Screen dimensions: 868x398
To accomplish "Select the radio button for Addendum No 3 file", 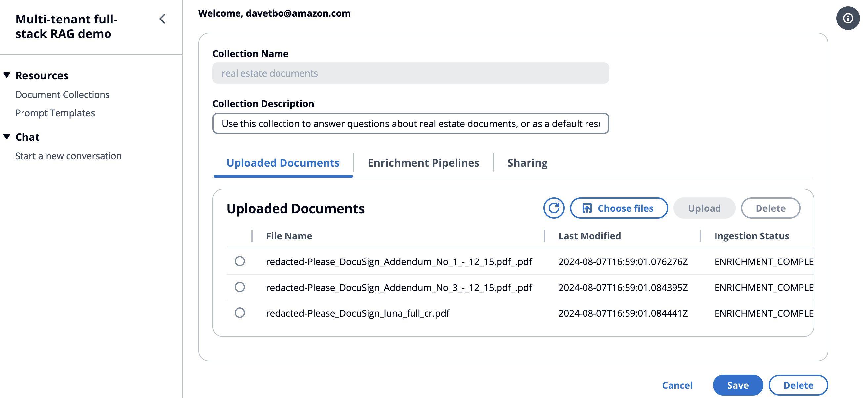I will 240,287.
